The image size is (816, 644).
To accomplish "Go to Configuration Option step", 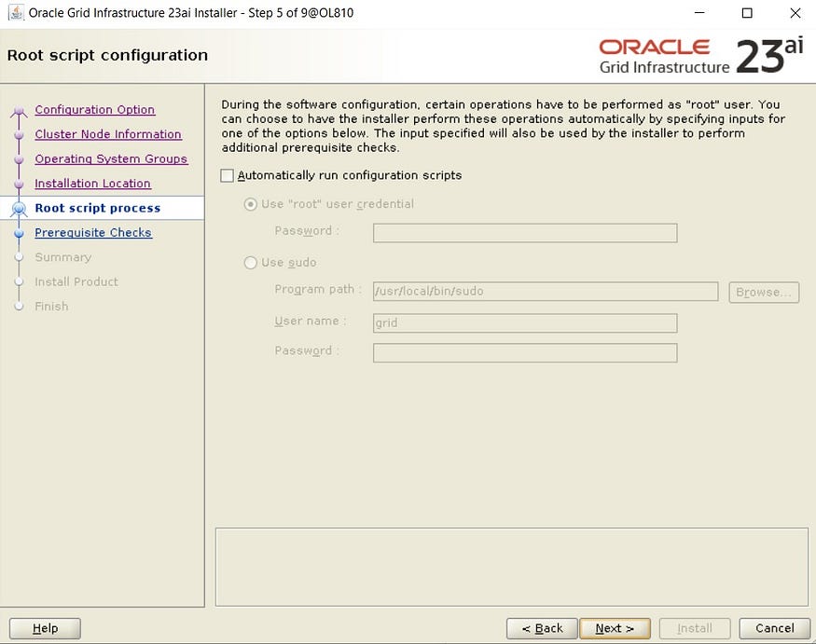I will pos(95,110).
